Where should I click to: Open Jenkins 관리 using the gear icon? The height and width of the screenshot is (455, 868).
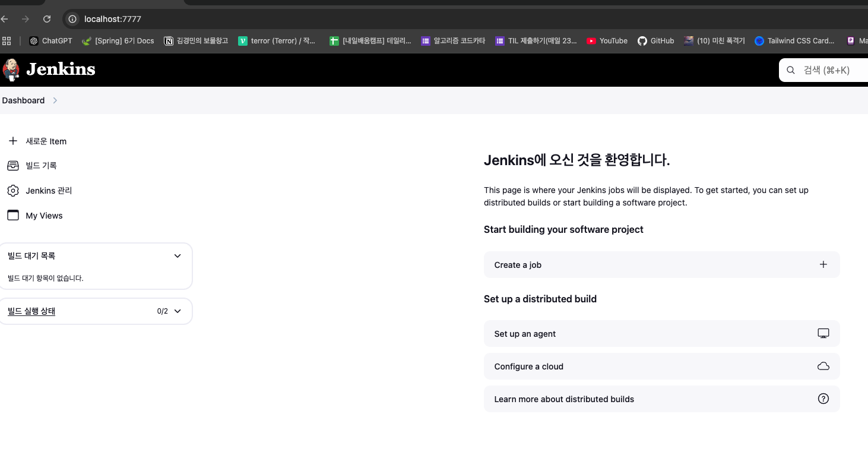[x=13, y=190]
